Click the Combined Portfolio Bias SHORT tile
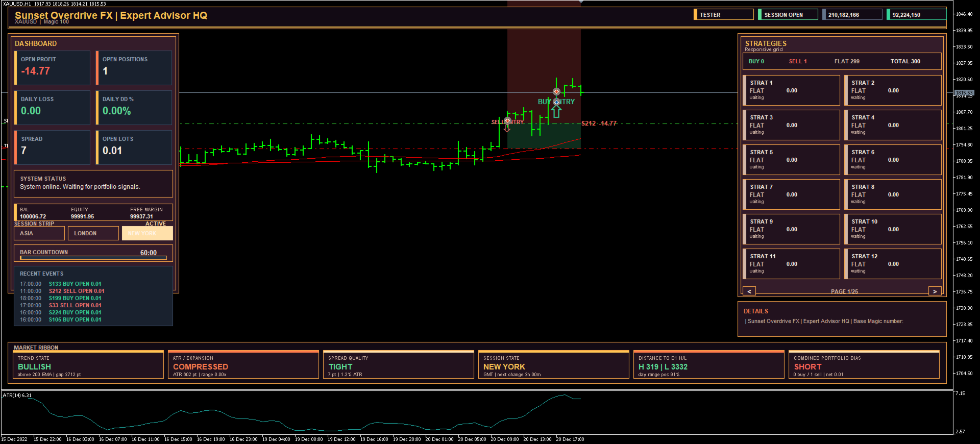Viewport: 980px width, 444px height. [864, 365]
